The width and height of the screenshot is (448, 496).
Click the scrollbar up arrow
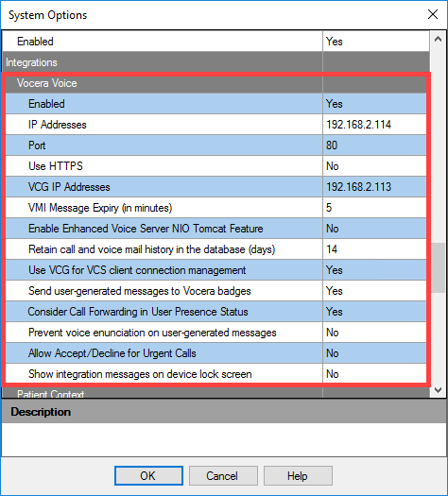[438, 40]
